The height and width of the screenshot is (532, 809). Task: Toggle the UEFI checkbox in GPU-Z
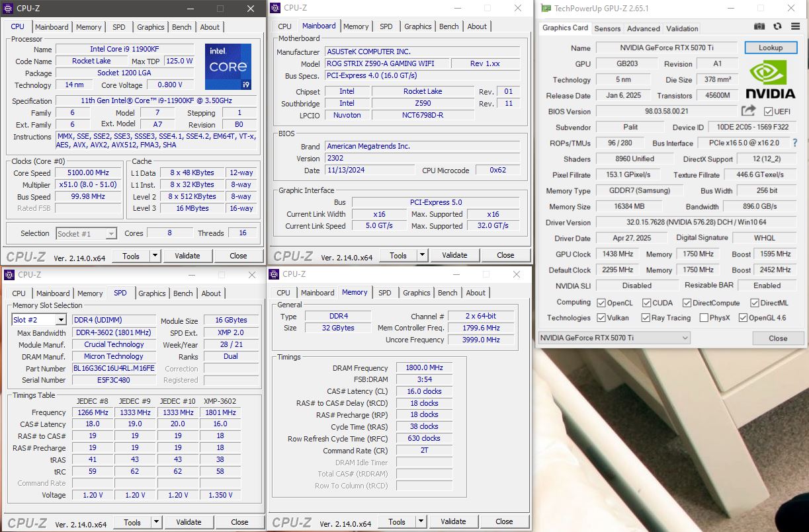point(769,112)
